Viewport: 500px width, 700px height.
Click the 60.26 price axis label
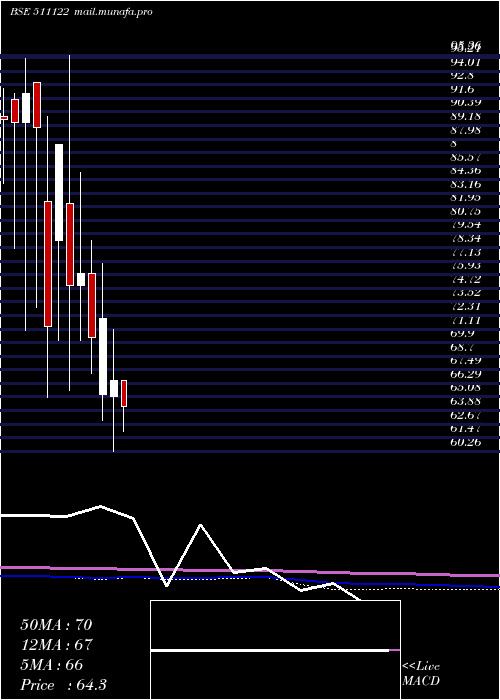coord(466,442)
